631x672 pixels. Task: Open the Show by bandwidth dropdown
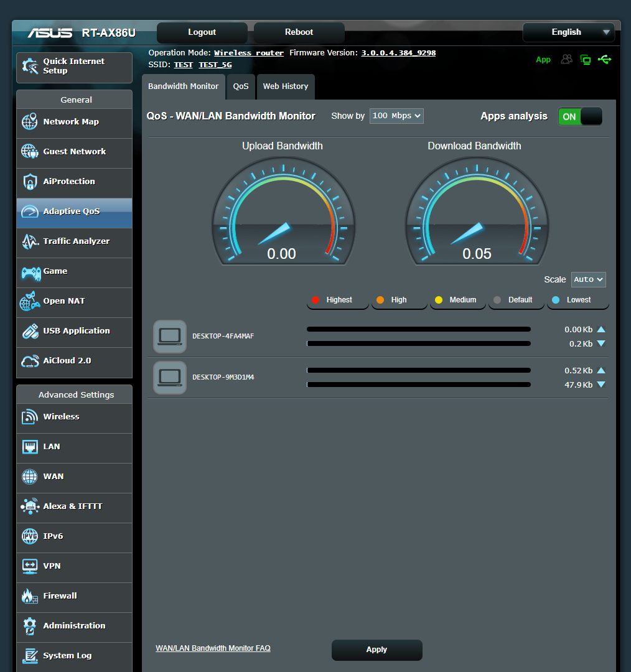[396, 116]
